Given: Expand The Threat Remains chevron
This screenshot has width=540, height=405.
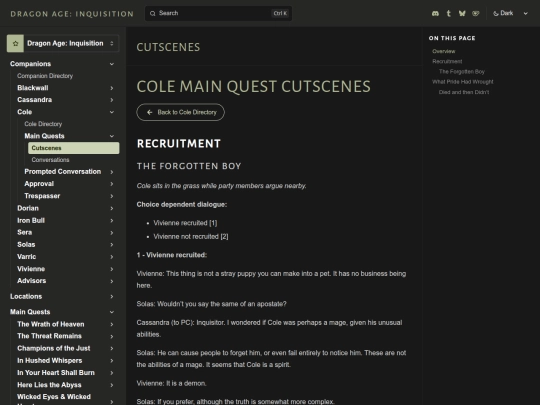Looking at the screenshot, I should [112, 336].
